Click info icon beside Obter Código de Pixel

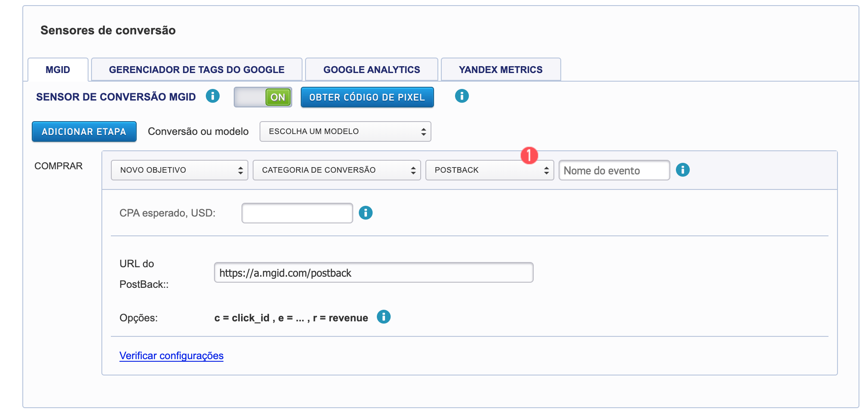[x=462, y=96]
